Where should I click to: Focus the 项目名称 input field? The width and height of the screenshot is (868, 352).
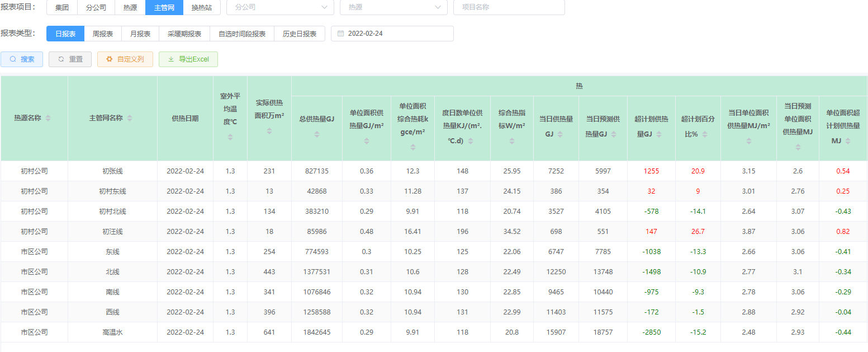click(x=509, y=7)
